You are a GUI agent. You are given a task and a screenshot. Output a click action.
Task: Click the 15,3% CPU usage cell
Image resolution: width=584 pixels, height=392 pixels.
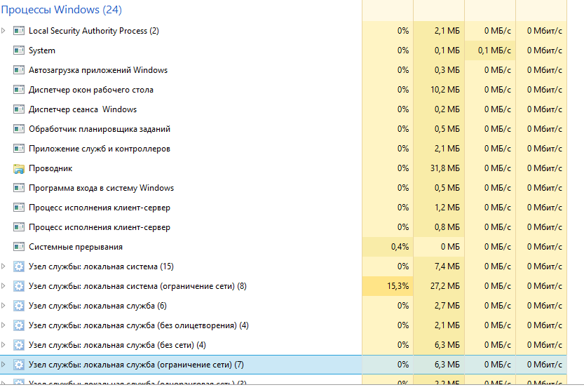coord(388,286)
